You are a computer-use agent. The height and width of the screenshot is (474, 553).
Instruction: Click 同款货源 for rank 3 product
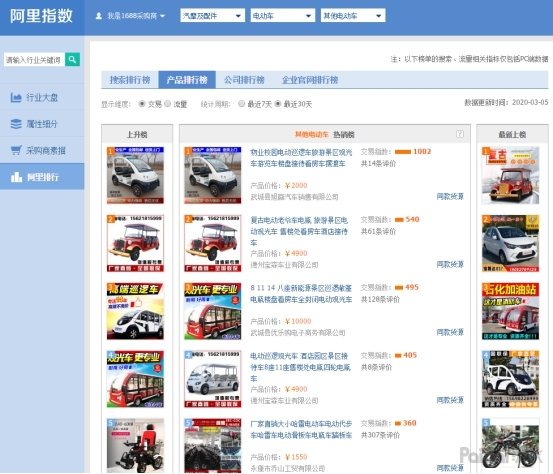[x=450, y=332]
